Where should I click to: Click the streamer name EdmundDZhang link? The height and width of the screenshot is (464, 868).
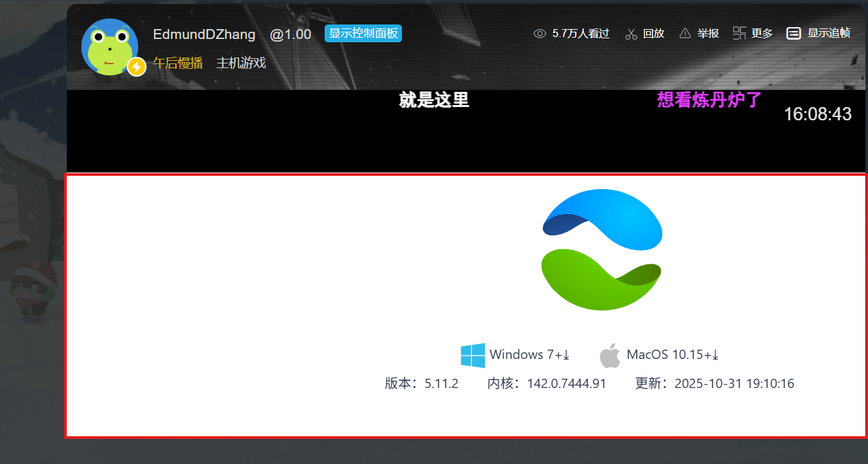click(204, 34)
